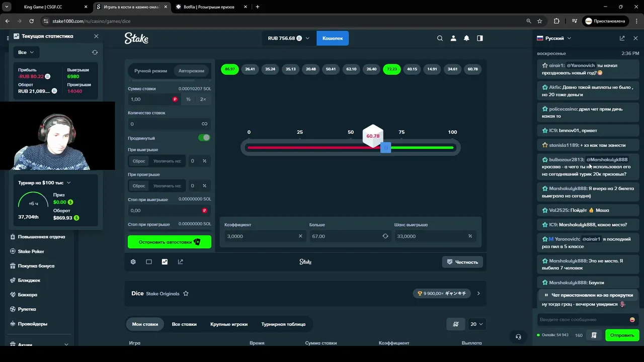The image size is (644, 362).
Task: Pop out the chat window icon
Action: point(622,38)
